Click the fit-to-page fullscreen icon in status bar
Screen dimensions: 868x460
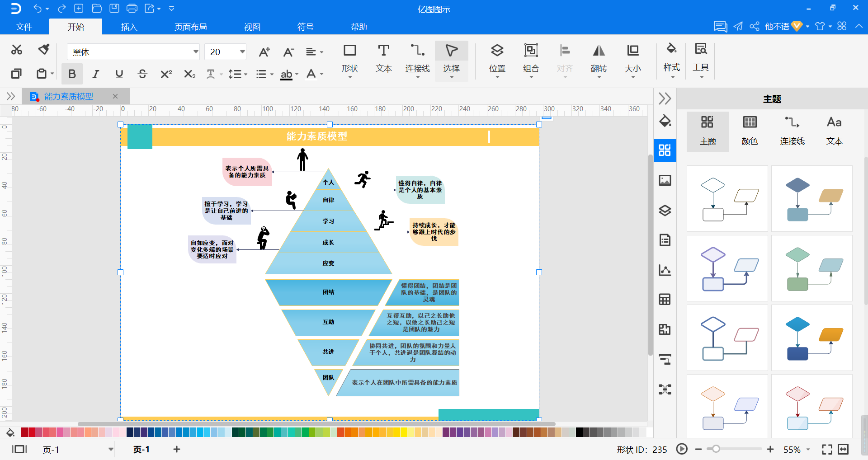[827, 449]
